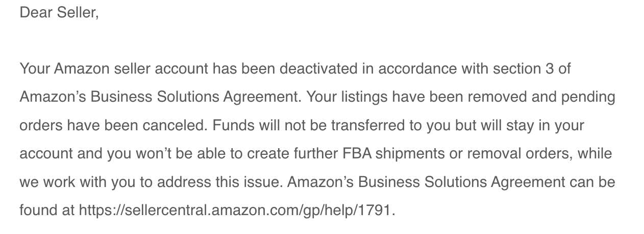Click the "Dear Seller," greeting text

point(59,12)
